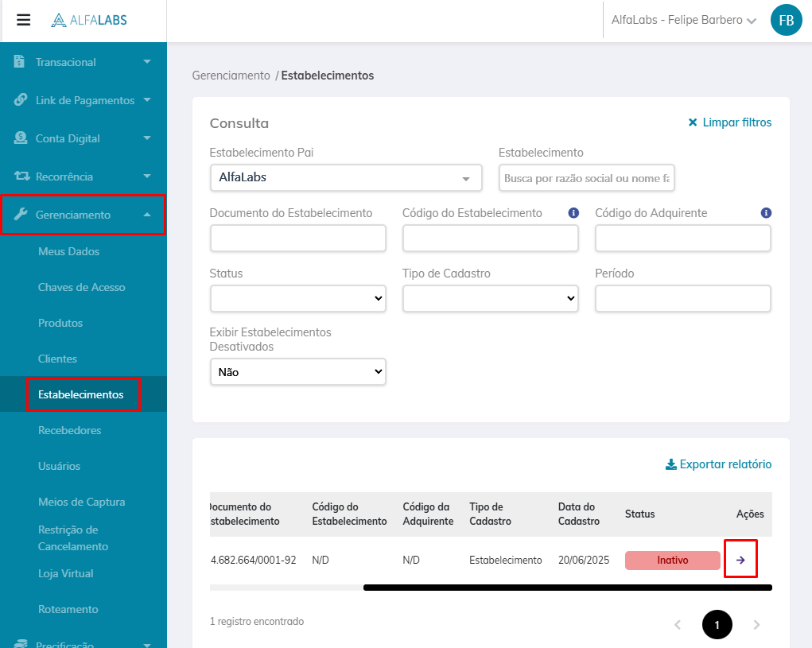Click Limpar filtros link

(x=729, y=122)
